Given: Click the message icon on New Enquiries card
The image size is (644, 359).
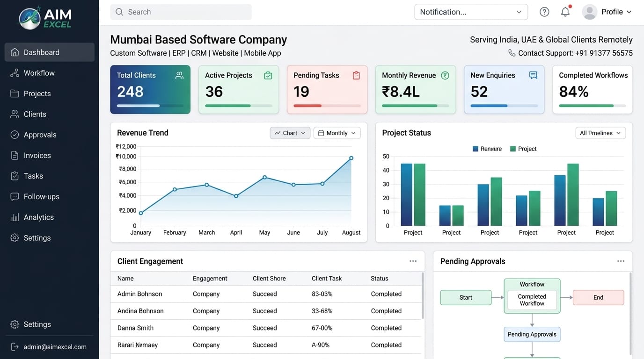Looking at the screenshot, I should pyautogui.click(x=533, y=75).
